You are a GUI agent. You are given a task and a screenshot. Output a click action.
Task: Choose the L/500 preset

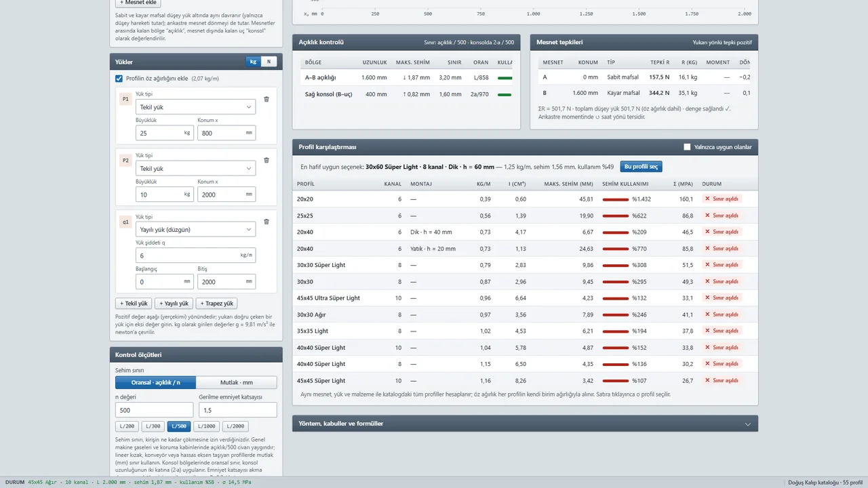(x=179, y=426)
